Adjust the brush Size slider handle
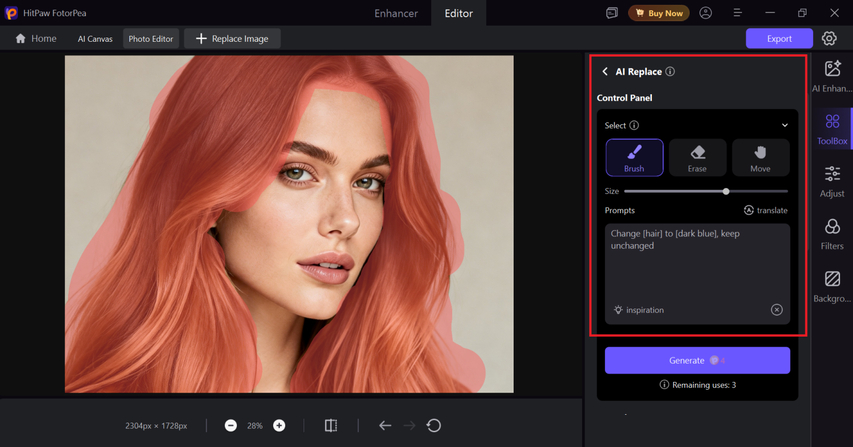853x447 pixels. (726, 191)
